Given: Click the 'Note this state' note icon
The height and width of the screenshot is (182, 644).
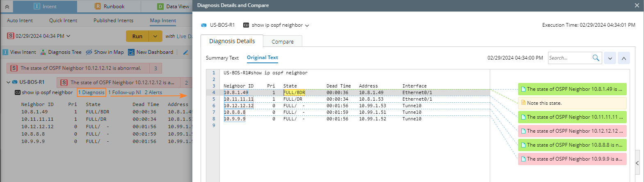Looking at the screenshot, I should pyautogui.click(x=523, y=103).
